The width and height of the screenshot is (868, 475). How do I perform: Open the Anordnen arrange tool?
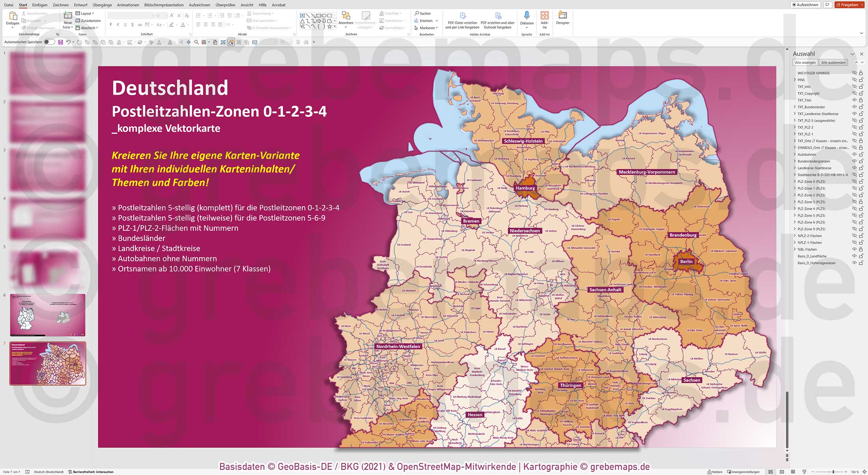[x=346, y=18]
